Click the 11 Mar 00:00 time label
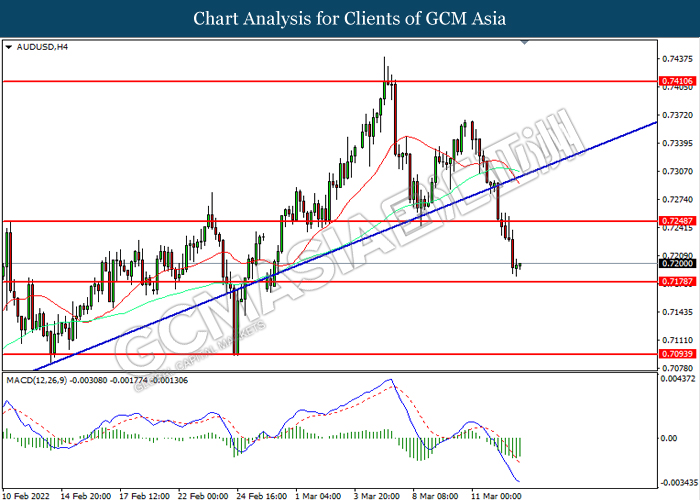 click(x=496, y=496)
